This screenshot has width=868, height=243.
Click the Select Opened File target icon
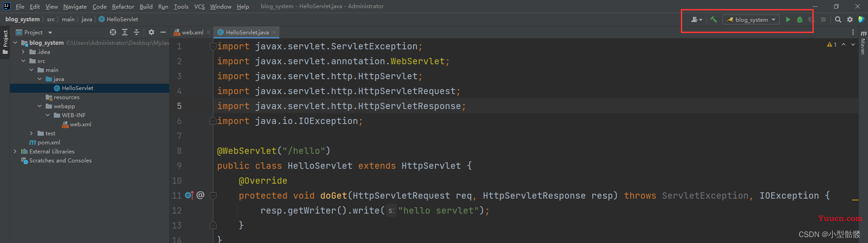pos(113,32)
